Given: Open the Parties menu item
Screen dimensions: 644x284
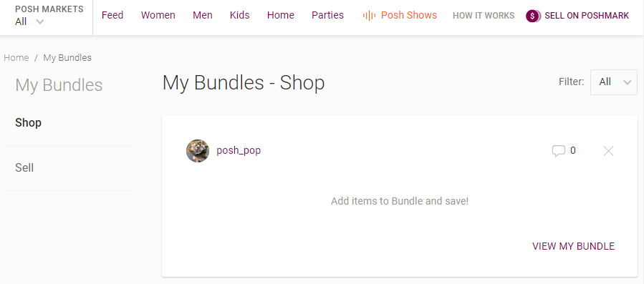Looking at the screenshot, I should [328, 15].
